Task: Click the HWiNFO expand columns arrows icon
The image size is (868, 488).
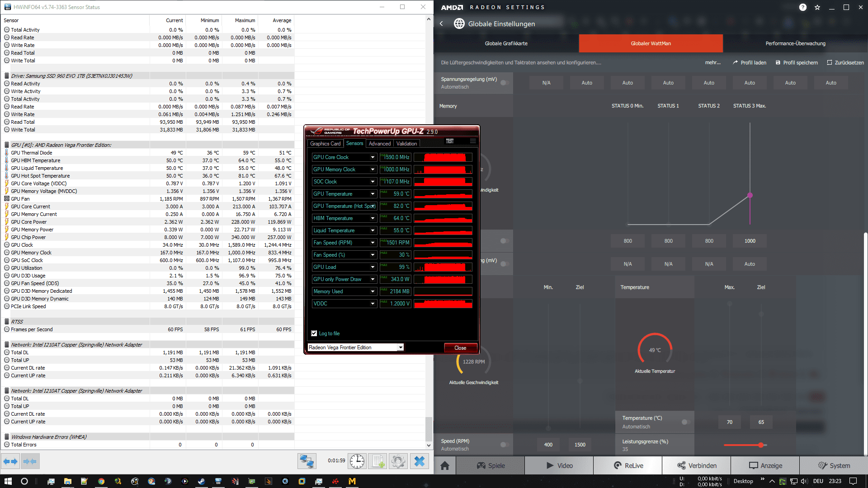Action: (10, 461)
